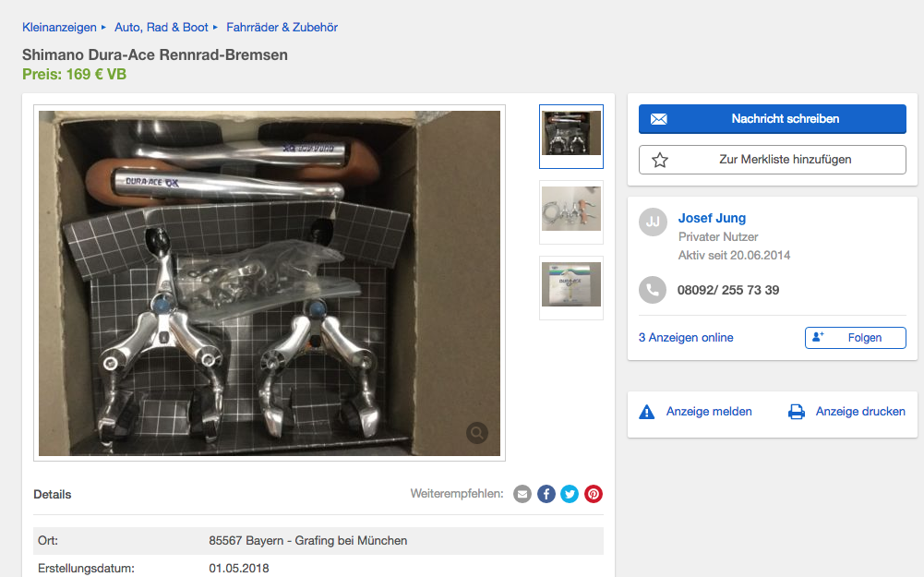The height and width of the screenshot is (577, 924).
Task: Share listing on Twitter
Action: [x=570, y=494]
